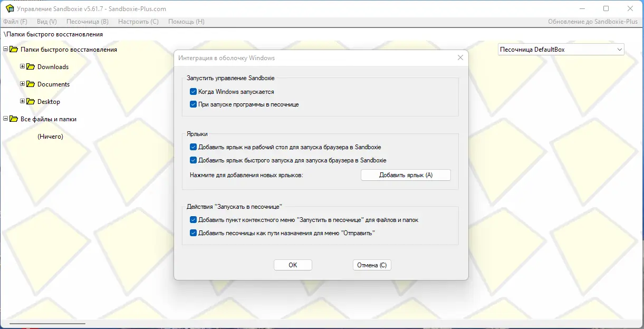Confirm the dialog with OK
The width and height of the screenshot is (644, 329).
293,265
